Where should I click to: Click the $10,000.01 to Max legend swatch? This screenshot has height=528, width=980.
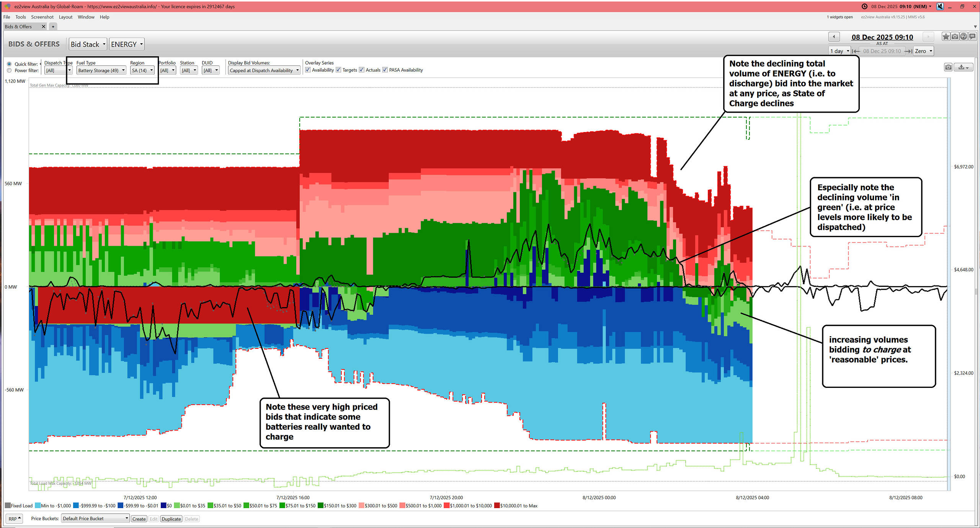pos(497,506)
